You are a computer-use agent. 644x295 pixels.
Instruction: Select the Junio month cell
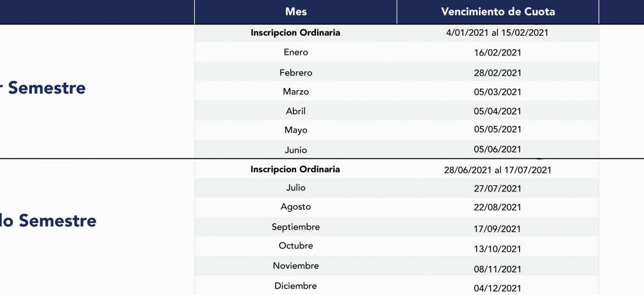[x=296, y=150]
